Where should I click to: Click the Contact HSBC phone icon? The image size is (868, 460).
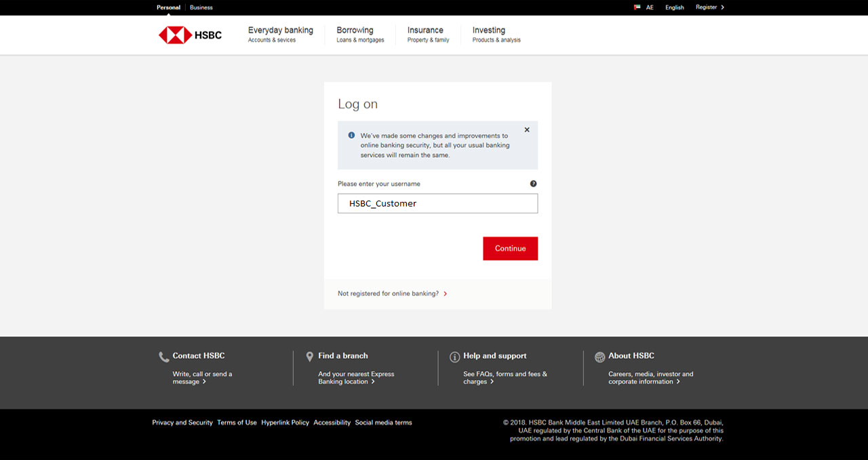pyautogui.click(x=163, y=356)
